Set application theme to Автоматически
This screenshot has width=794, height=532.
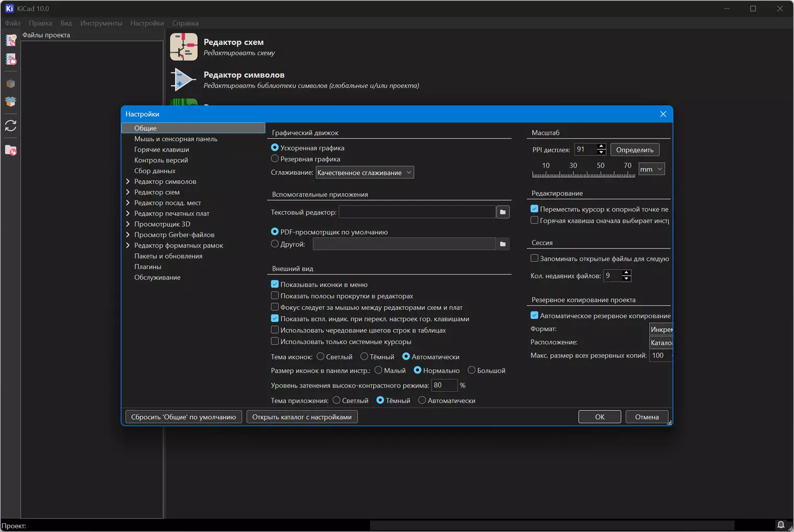click(423, 401)
